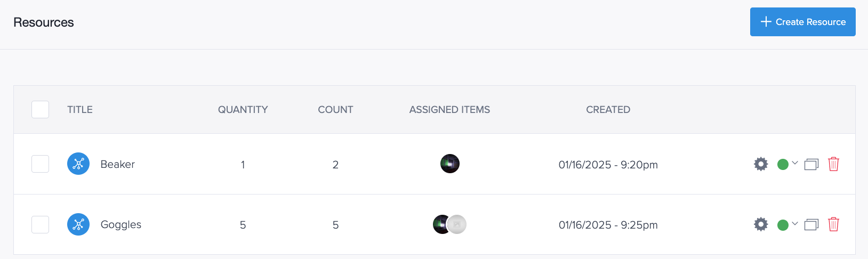
Task: Sort by the CREATED column header
Action: click(608, 109)
